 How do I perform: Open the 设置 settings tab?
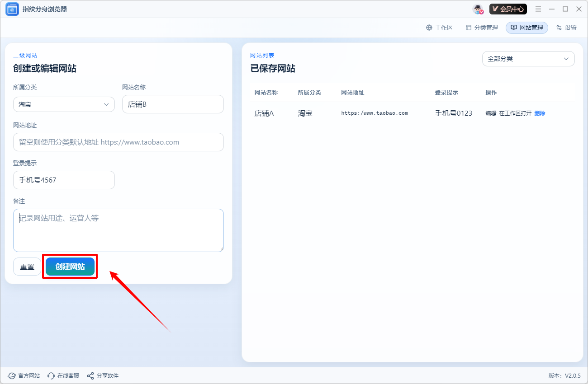(566, 28)
